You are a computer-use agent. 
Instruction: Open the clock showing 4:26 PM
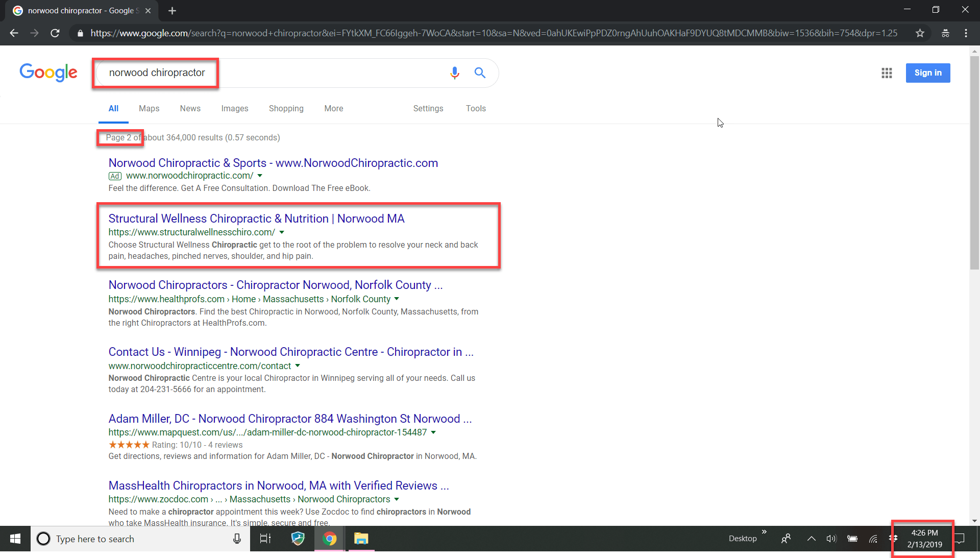click(924, 539)
